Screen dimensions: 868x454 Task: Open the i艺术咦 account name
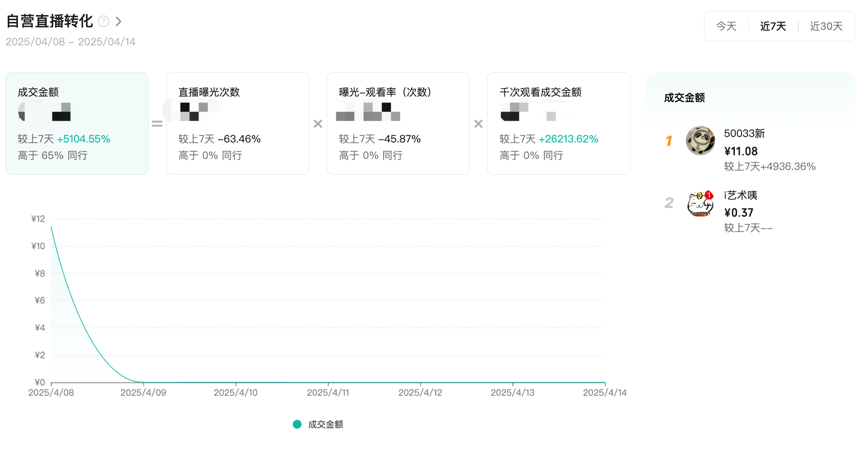coord(740,196)
